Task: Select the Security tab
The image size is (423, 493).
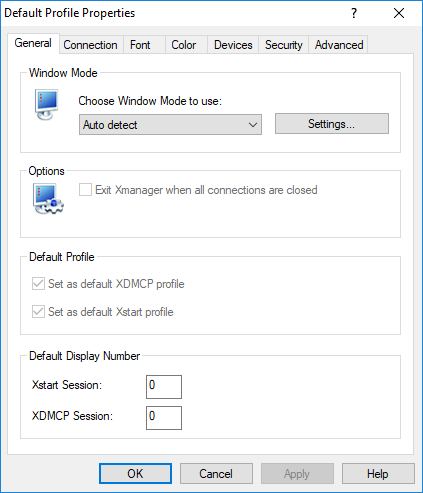Action: 284,45
